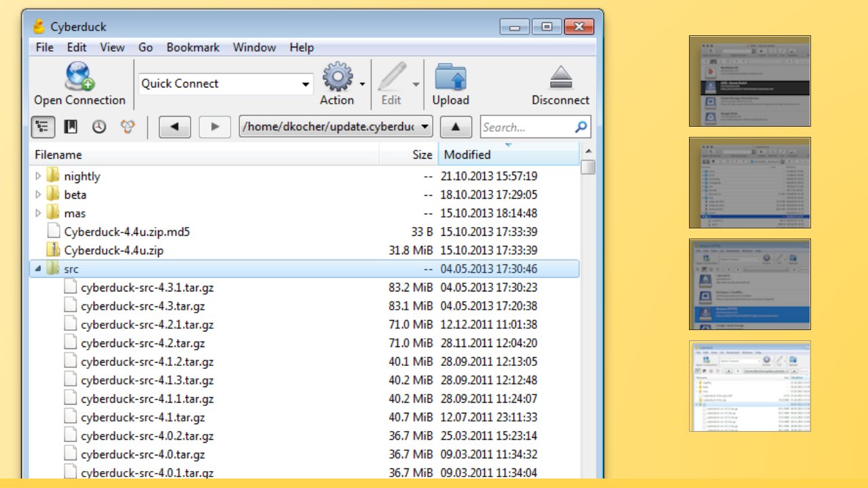The height and width of the screenshot is (488, 868).
Task: Open the Action gear menu
Action: [x=337, y=77]
